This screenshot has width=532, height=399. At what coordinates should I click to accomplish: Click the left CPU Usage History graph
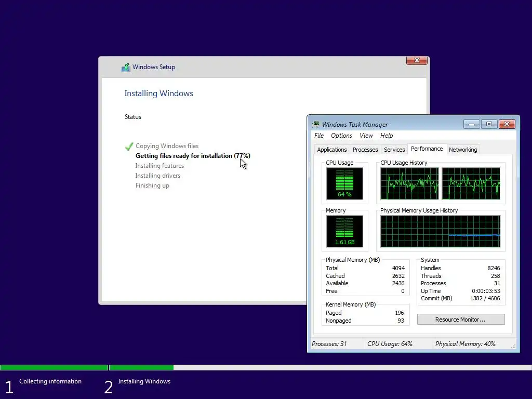coord(409,183)
